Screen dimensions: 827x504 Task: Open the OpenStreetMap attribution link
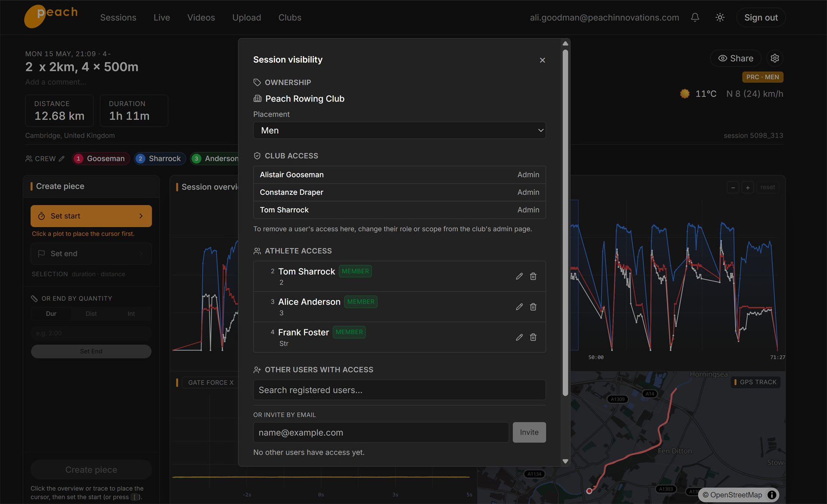(x=736, y=495)
